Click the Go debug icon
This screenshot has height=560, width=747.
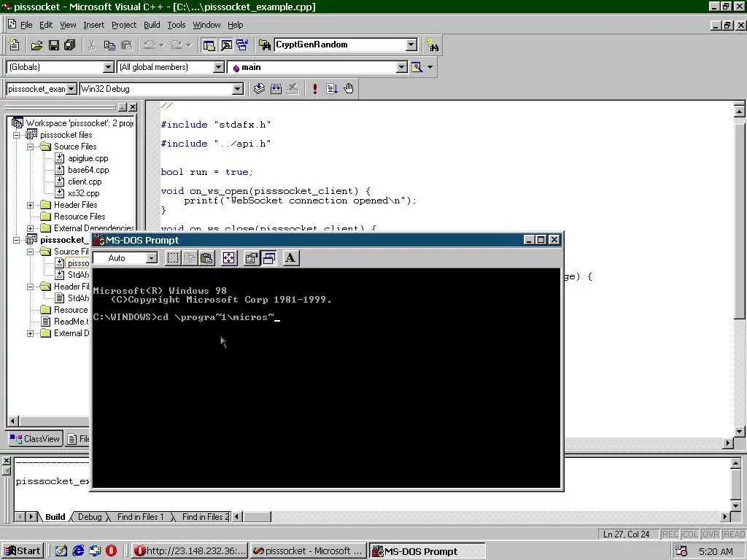(x=332, y=88)
